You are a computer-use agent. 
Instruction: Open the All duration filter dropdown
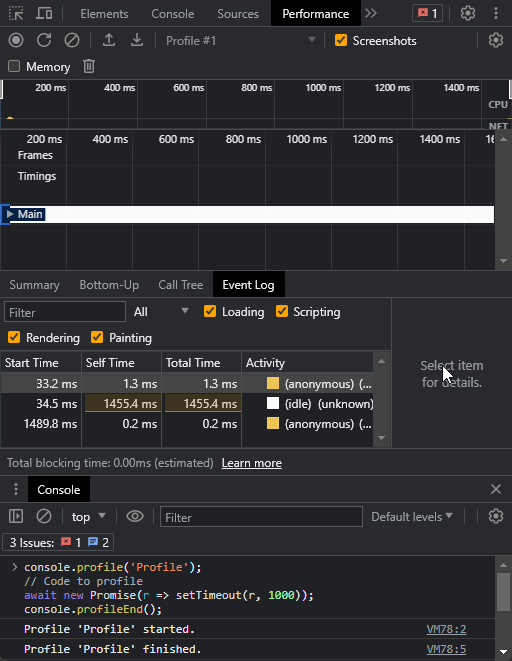pyautogui.click(x=161, y=312)
